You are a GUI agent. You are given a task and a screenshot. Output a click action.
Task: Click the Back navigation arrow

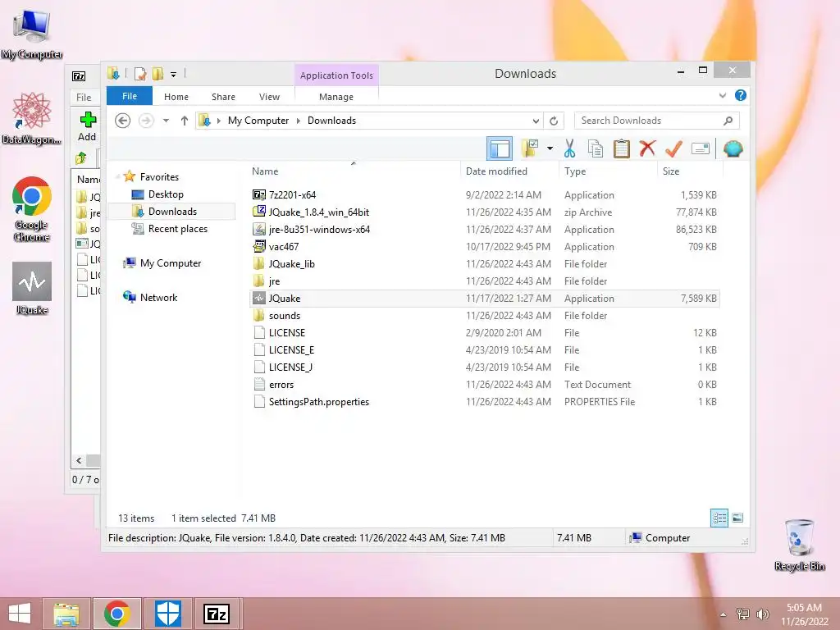(123, 121)
